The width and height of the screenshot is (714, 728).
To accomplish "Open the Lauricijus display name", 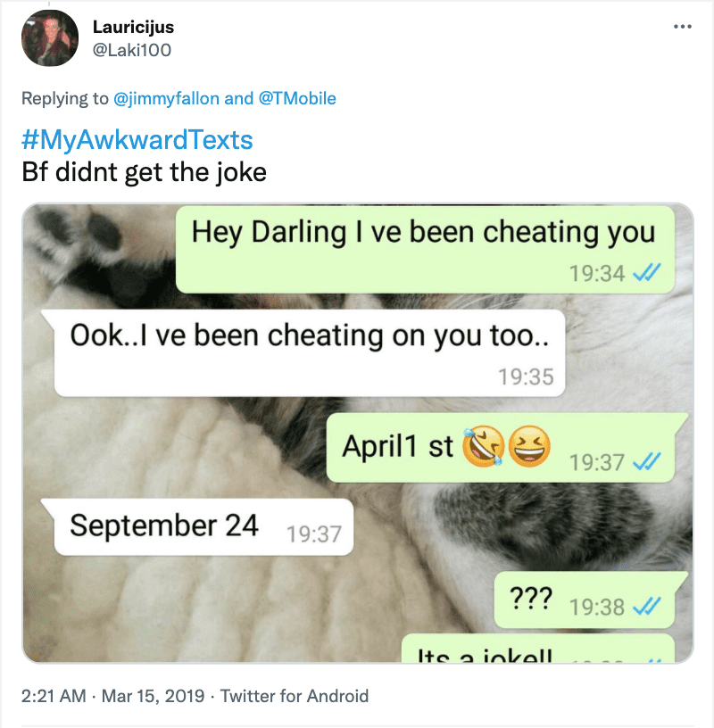I will pos(133,27).
